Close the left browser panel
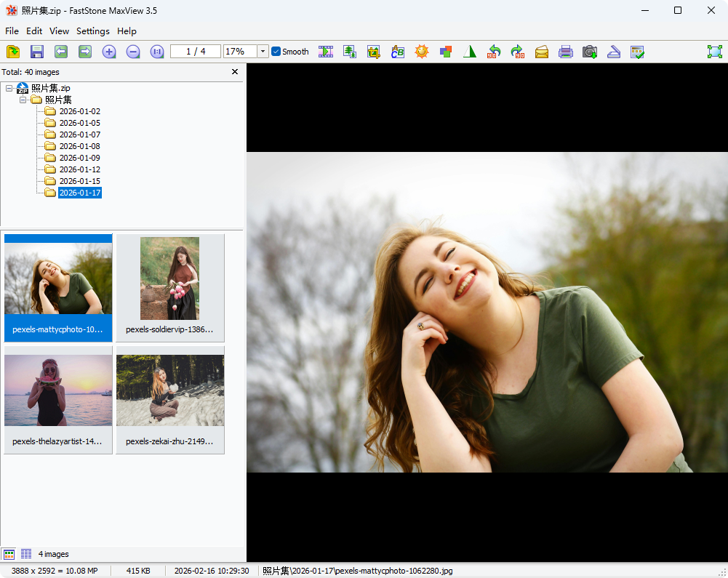 click(x=235, y=72)
